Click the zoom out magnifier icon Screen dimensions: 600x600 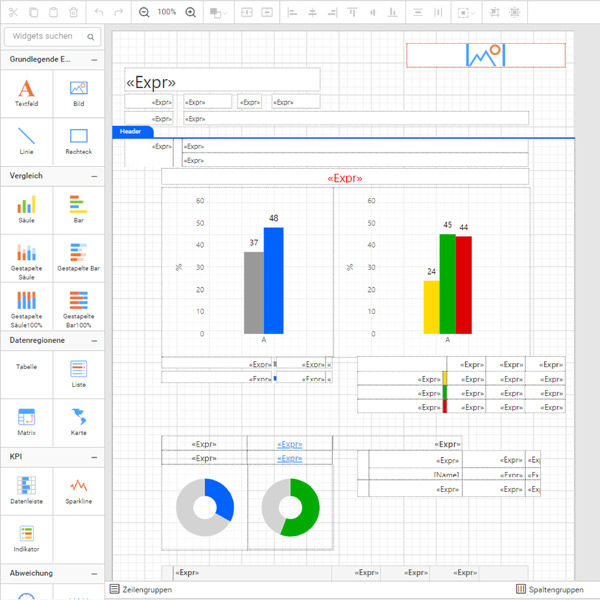coord(144,12)
